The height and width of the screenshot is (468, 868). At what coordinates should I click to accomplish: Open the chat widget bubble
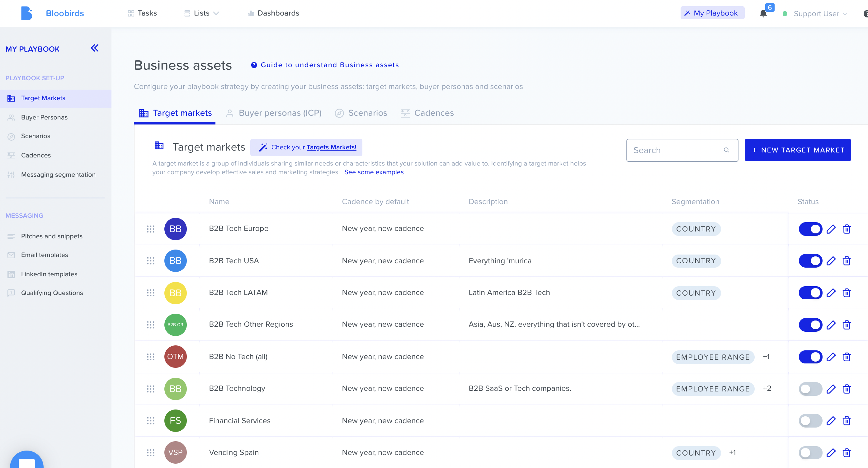(x=27, y=460)
